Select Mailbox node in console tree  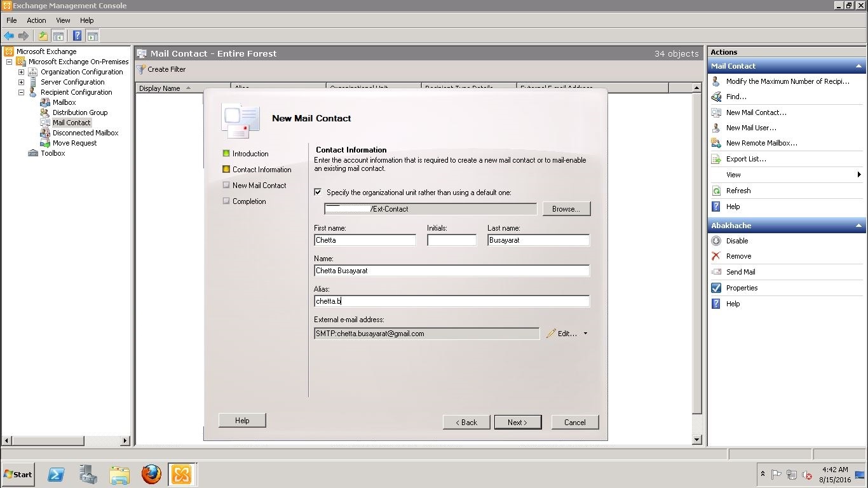(x=64, y=102)
